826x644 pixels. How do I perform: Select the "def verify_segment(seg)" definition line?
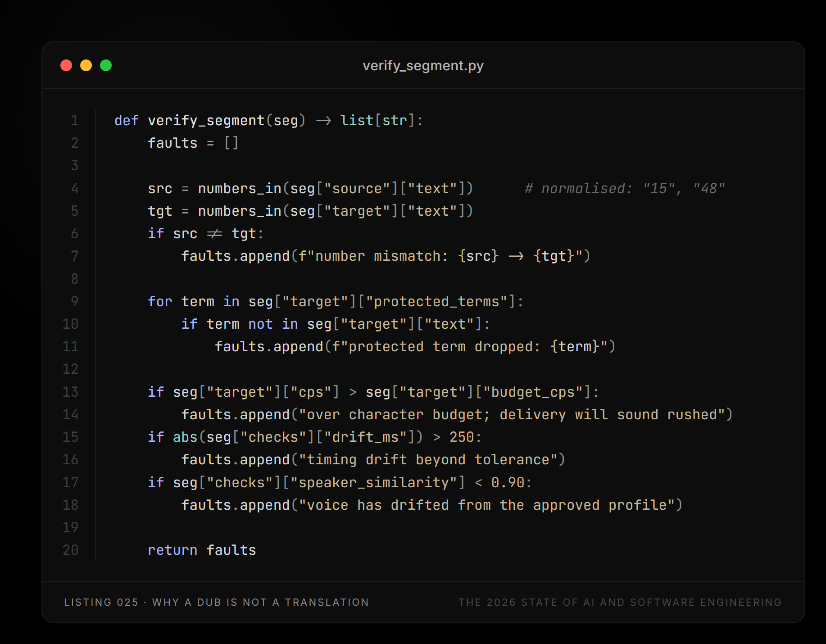[x=268, y=121]
